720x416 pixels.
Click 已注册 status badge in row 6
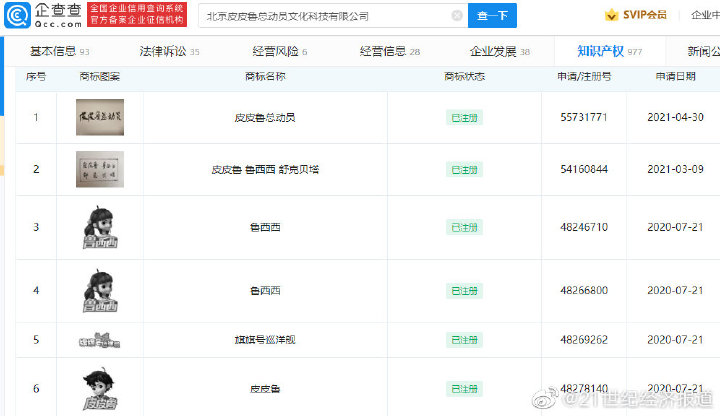point(464,389)
